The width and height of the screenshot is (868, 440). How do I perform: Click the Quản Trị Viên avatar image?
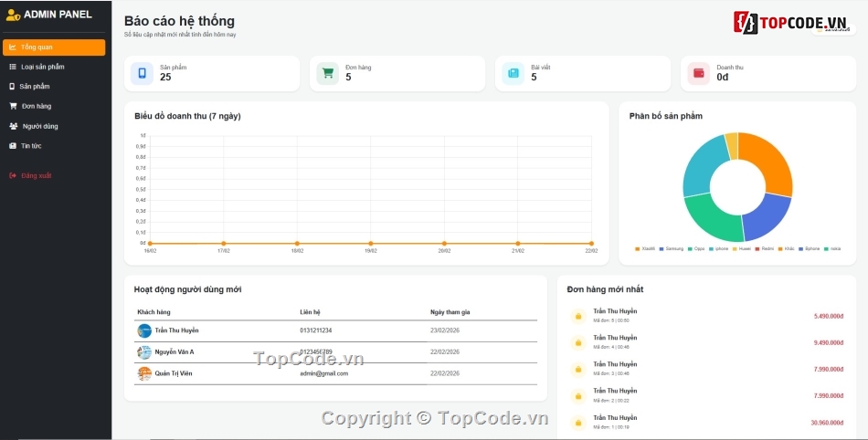coord(144,373)
